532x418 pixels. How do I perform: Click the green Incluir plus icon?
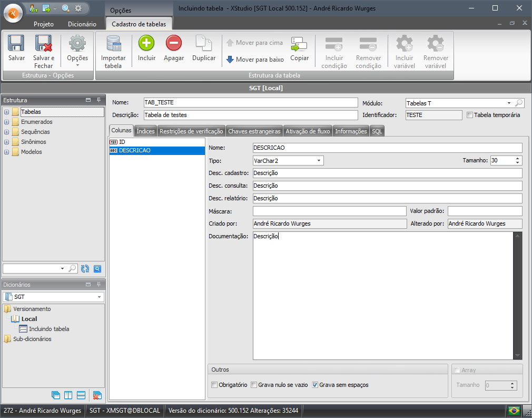point(146,43)
